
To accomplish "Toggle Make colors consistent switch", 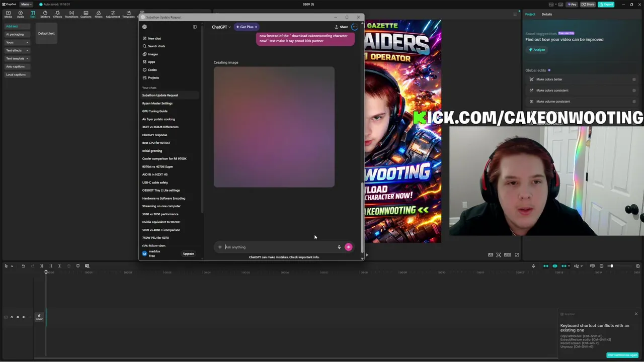I will [634, 90].
